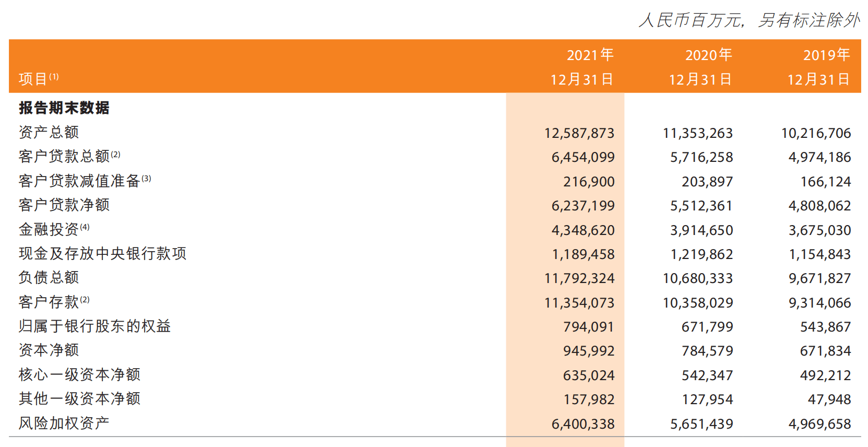
Task: Click the value 10,680,333
Action: (698, 278)
